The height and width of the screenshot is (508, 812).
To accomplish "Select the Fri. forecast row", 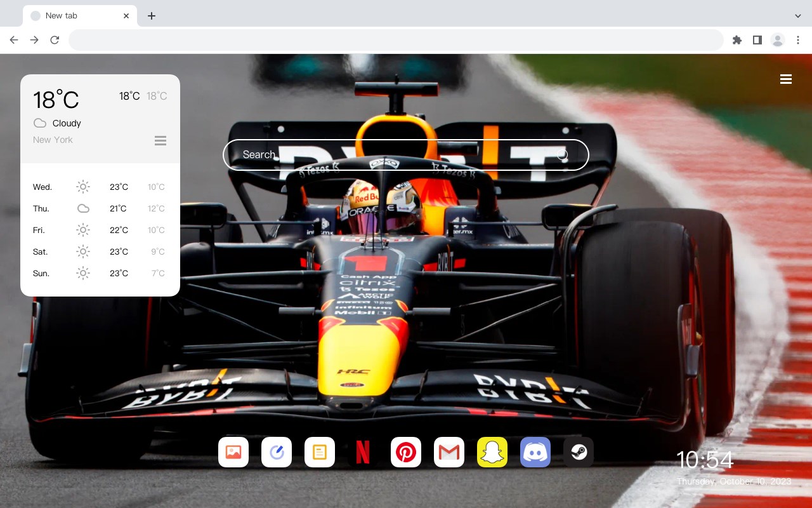I will [100, 230].
